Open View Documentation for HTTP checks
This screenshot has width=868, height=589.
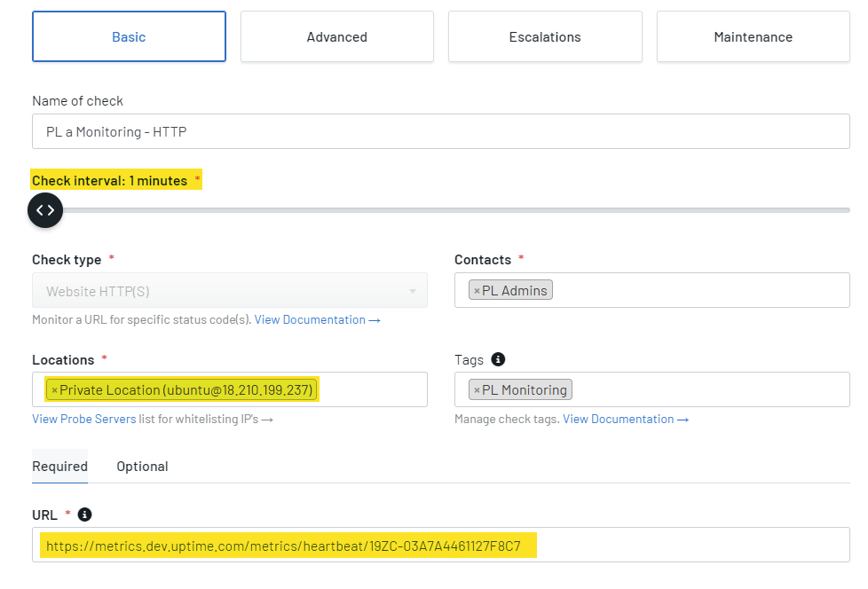point(312,319)
